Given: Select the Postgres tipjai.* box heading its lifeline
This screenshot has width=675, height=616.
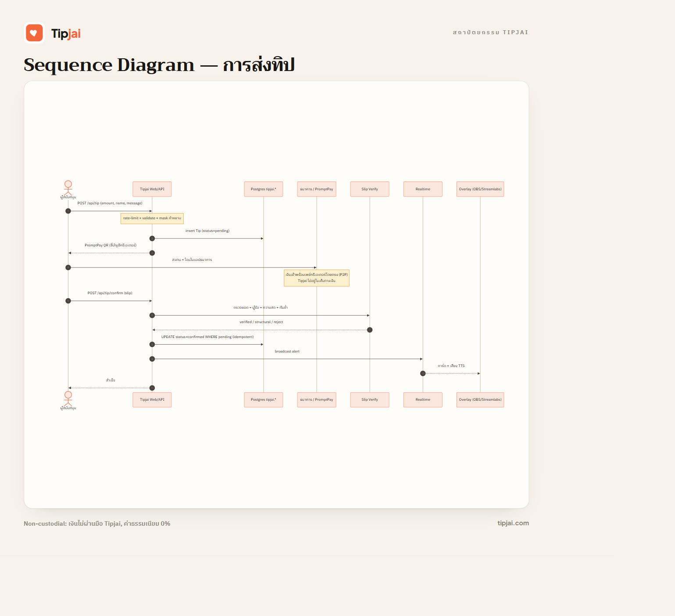Looking at the screenshot, I should [264, 189].
